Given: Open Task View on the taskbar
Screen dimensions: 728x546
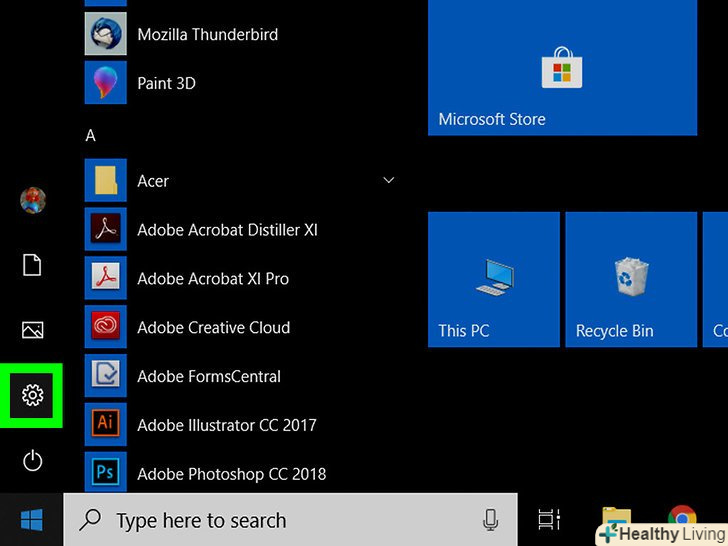Looking at the screenshot, I should pyautogui.click(x=549, y=520).
